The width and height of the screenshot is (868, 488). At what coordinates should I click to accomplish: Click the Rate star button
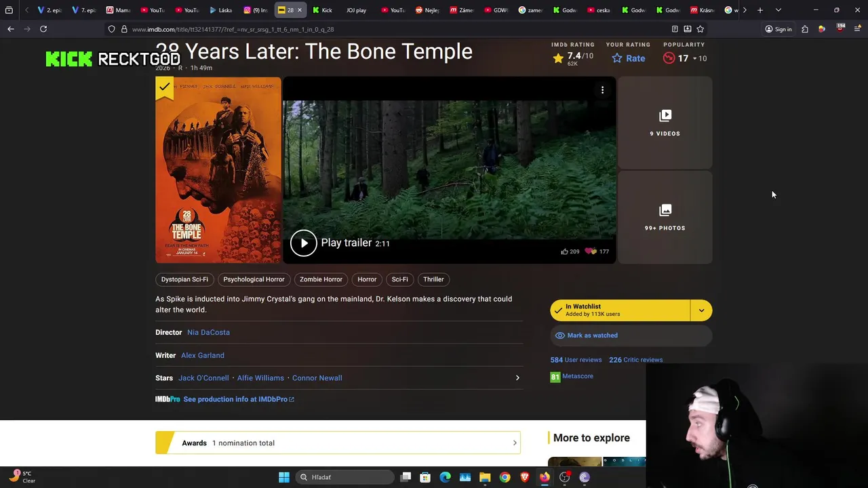click(x=628, y=58)
